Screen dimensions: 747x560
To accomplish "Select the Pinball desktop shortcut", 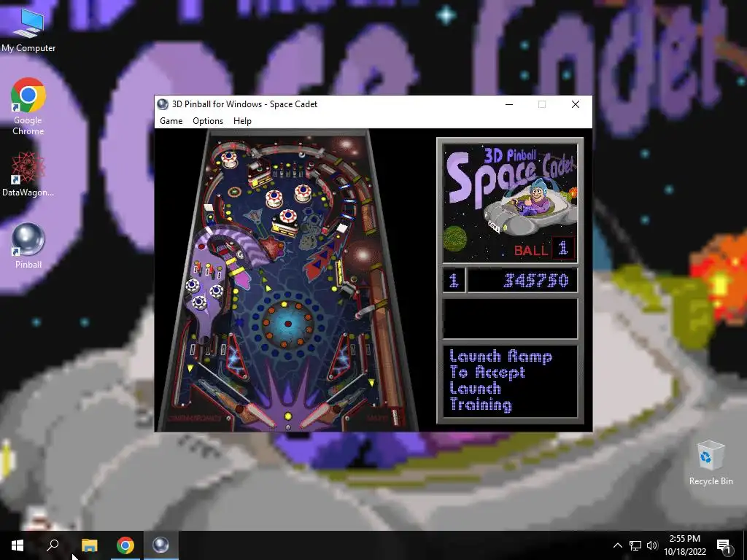I will pyautogui.click(x=28, y=246).
